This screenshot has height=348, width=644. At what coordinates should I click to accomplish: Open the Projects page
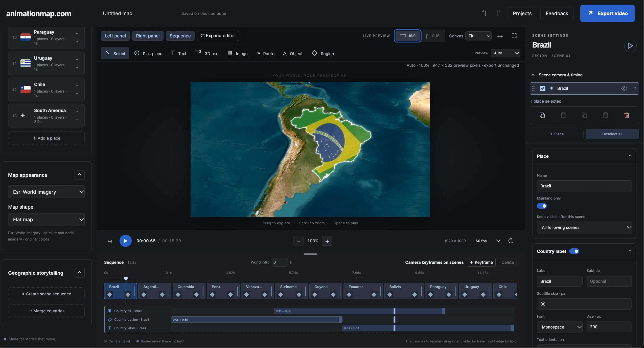pyautogui.click(x=522, y=13)
